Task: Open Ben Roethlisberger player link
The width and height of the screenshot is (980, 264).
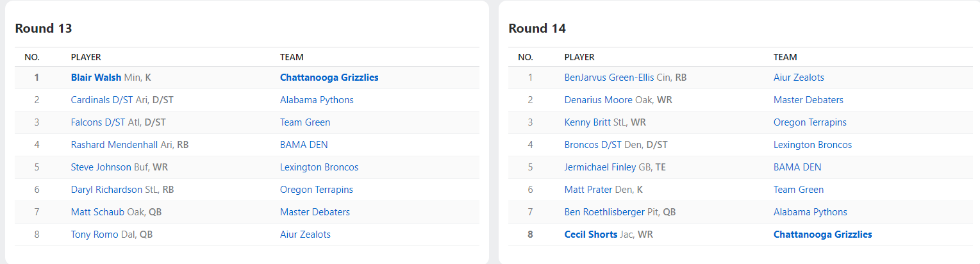Action: click(602, 212)
